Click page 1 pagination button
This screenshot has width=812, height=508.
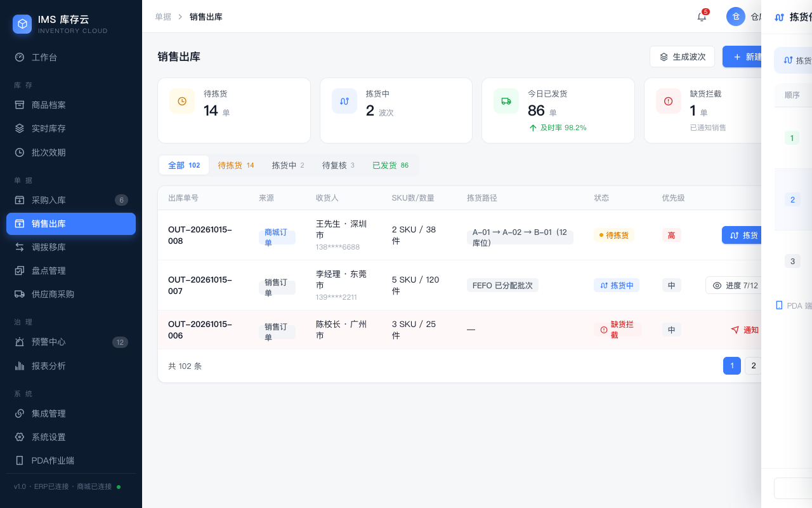click(x=732, y=366)
